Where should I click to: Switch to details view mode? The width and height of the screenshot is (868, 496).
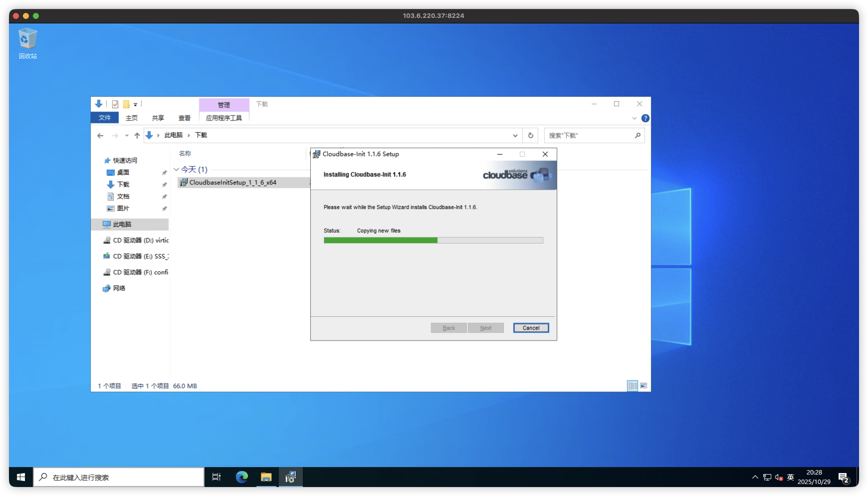pyautogui.click(x=632, y=386)
